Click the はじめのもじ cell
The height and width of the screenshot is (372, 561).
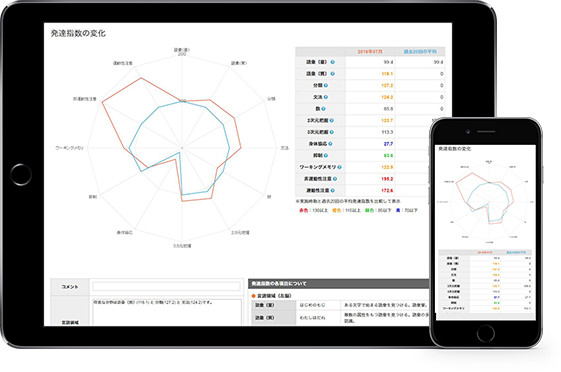point(313,305)
